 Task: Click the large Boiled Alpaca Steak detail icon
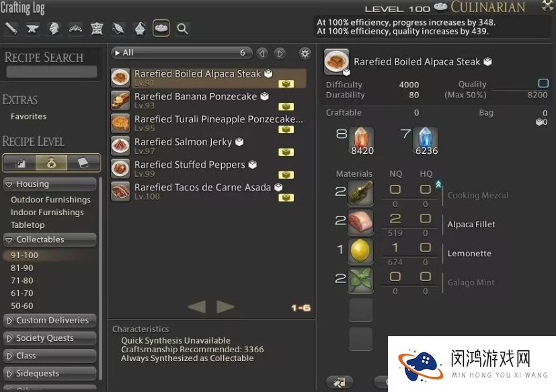coord(336,61)
